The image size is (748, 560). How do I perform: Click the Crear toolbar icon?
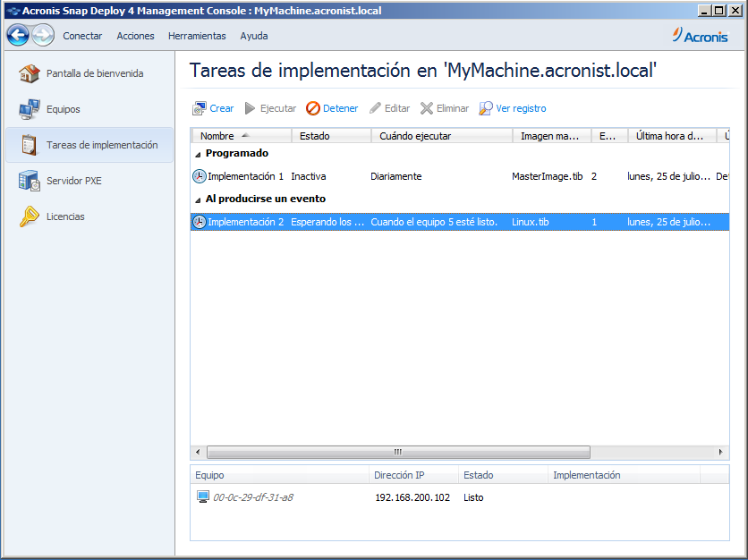[200, 108]
